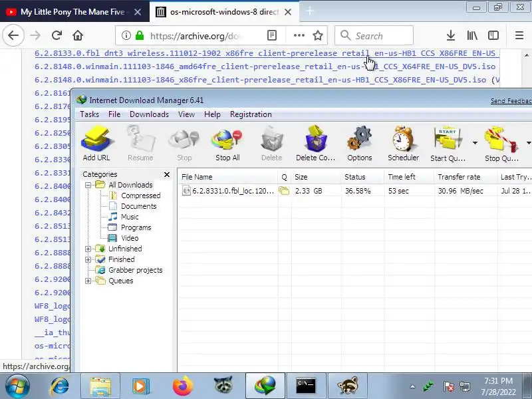Viewport: 532px width, 399px height.
Task: Click the Stop All toolbar icon
Action: pyautogui.click(x=227, y=143)
